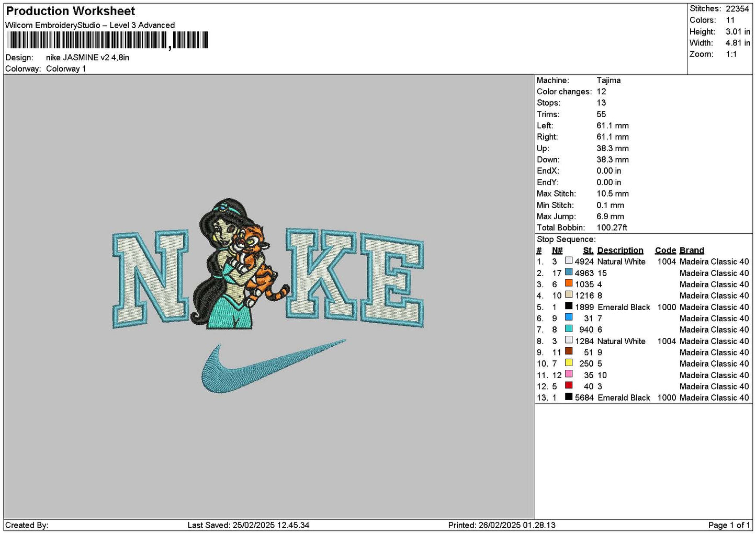The image size is (756, 534).
Task: Click the white swatch in stop row 8
Action: (569, 340)
